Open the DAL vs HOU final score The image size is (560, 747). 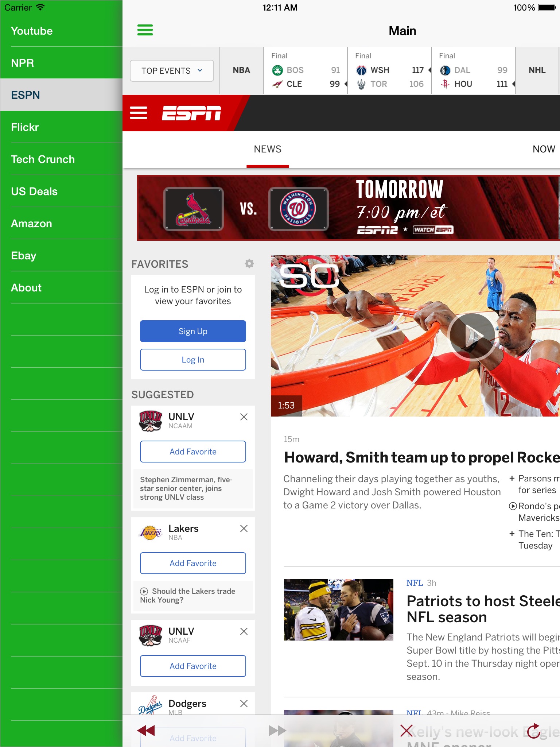pyautogui.click(x=473, y=71)
